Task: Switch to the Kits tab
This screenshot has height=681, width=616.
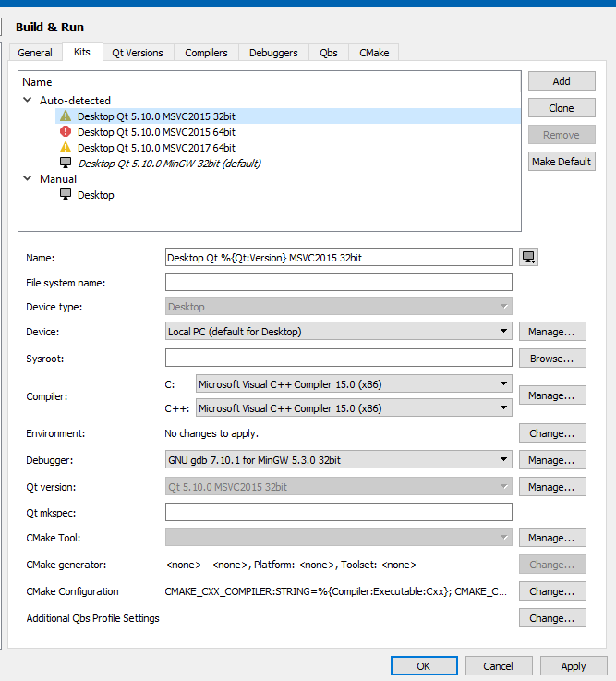Action: coord(82,52)
